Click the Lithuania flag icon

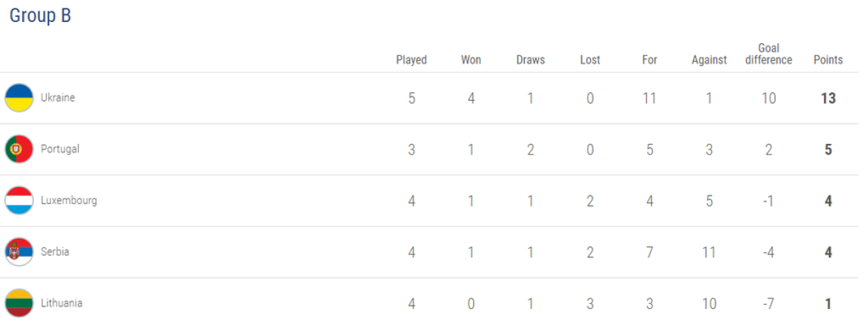(x=19, y=303)
